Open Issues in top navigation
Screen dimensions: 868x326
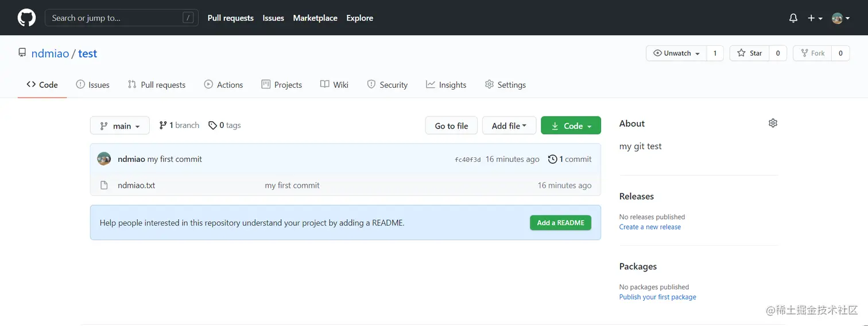[x=273, y=18]
